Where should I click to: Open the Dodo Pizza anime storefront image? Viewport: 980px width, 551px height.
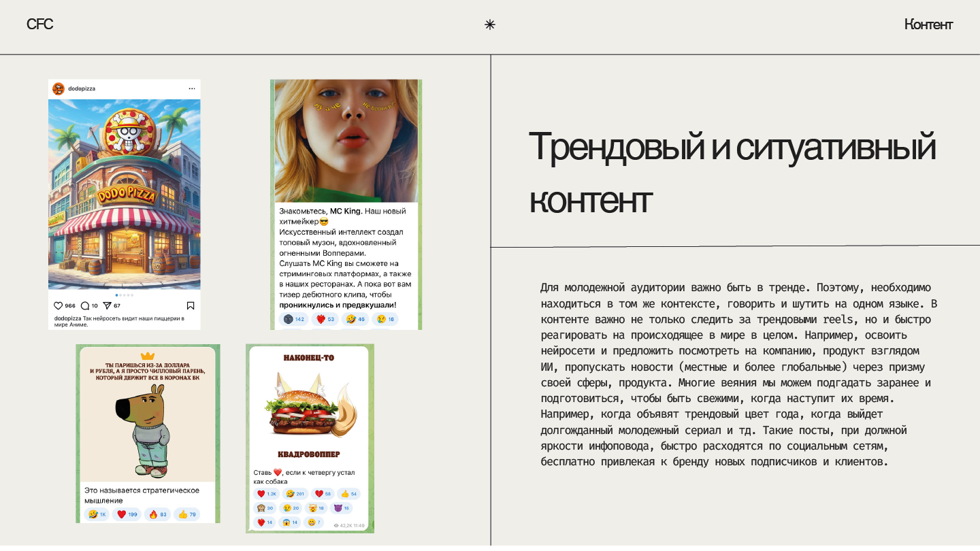(125, 194)
